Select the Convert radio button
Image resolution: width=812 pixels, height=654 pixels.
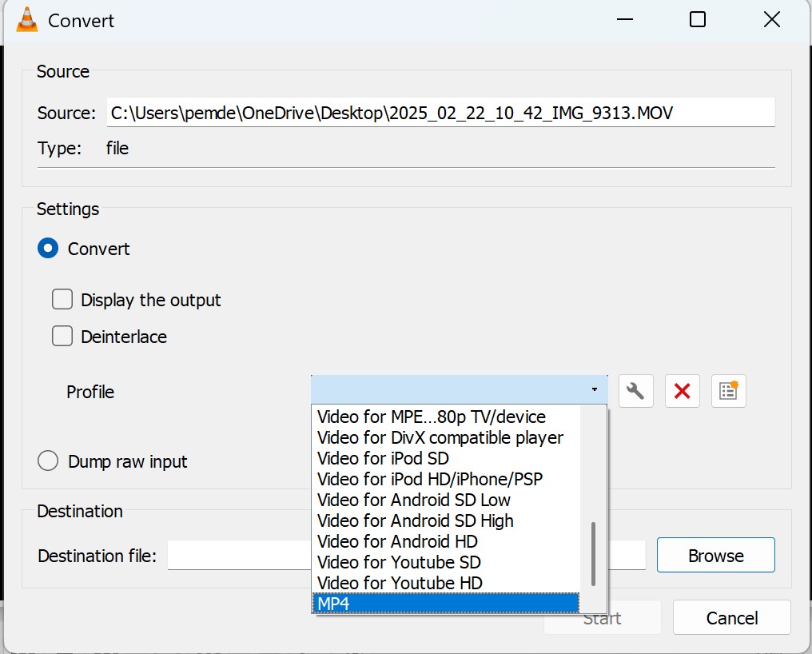click(x=48, y=248)
